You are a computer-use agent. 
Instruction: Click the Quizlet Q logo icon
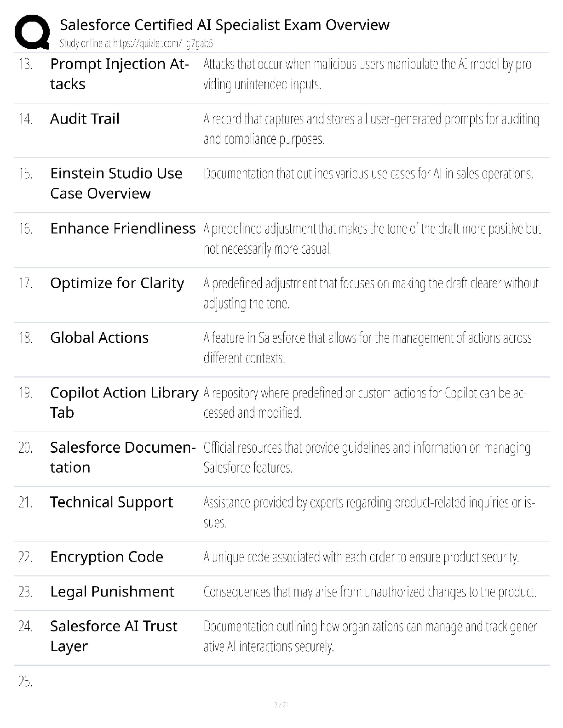click(x=32, y=32)
